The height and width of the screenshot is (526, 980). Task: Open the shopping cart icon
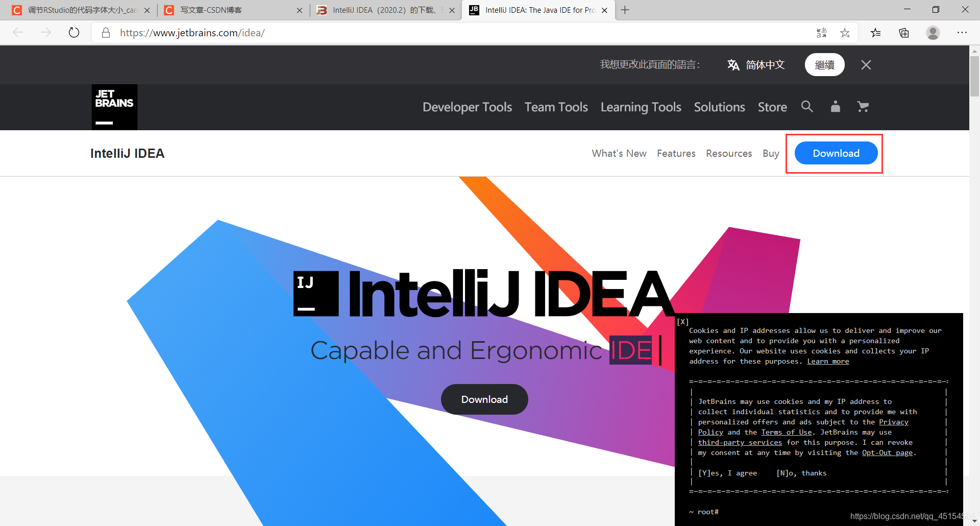(x=863, y=106)
